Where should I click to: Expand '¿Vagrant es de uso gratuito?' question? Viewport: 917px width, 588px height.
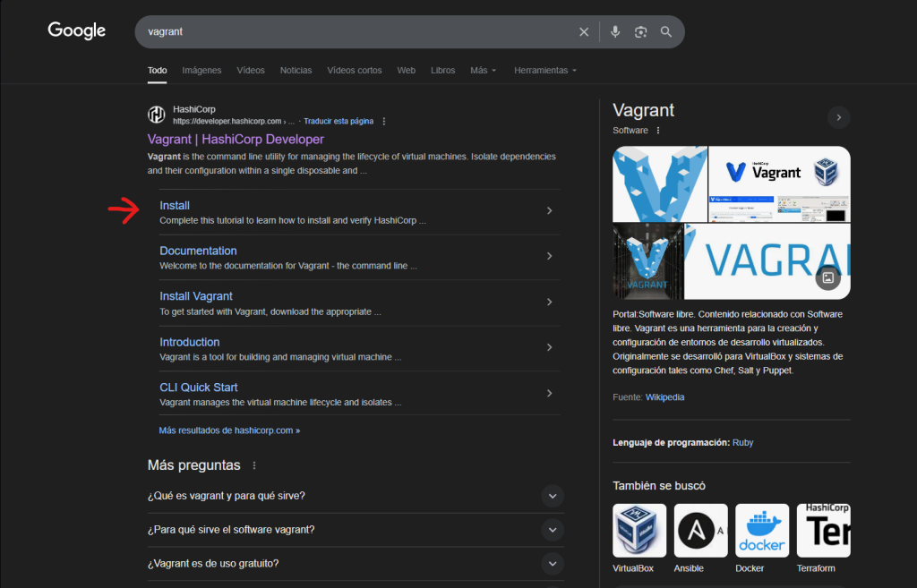tap(553, 564)
